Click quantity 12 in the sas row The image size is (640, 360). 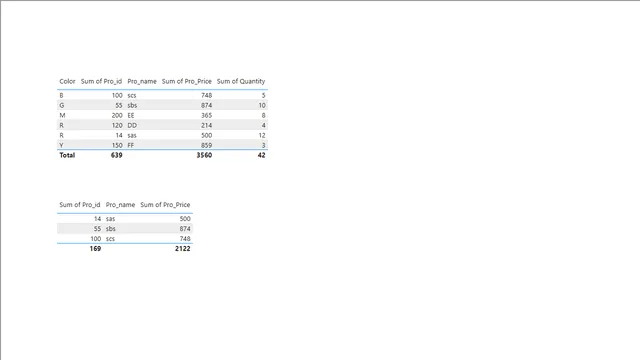pyautogui.click(x=262, y=135)
